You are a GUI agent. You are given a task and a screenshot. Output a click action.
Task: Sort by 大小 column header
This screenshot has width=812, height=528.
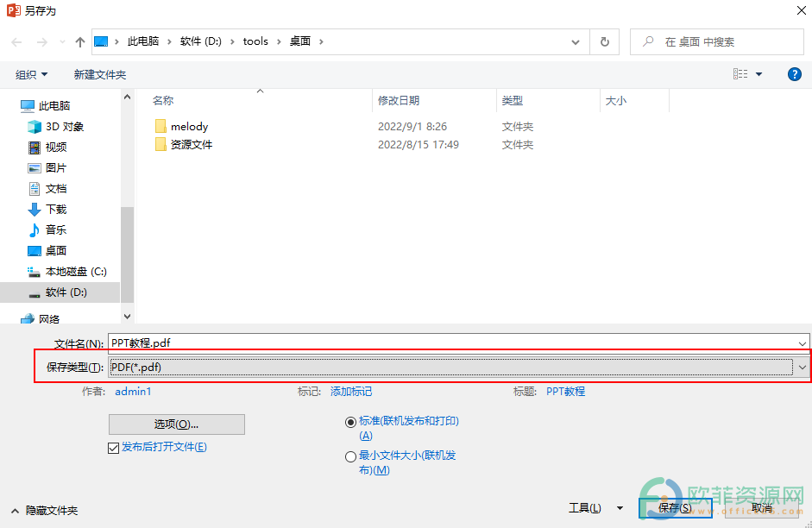coord(616,100)
